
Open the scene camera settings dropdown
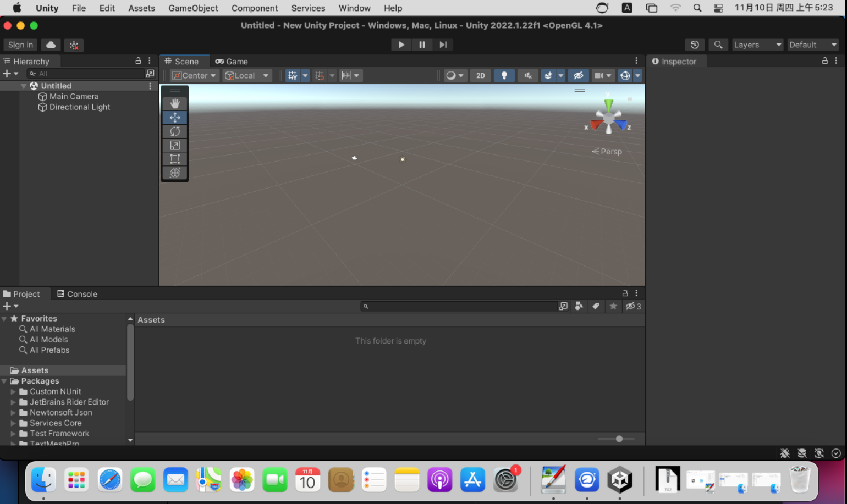click(603, 75)
